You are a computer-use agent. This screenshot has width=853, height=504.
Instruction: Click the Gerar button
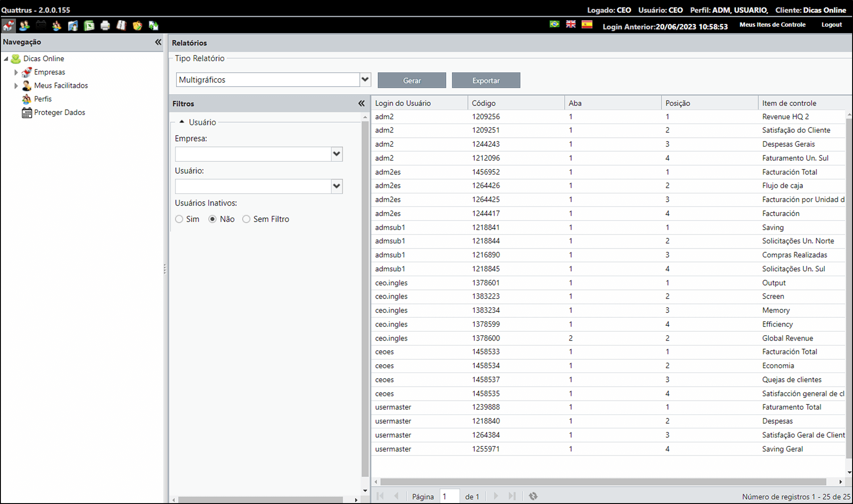pyautogui.click(x=412, y=80)
